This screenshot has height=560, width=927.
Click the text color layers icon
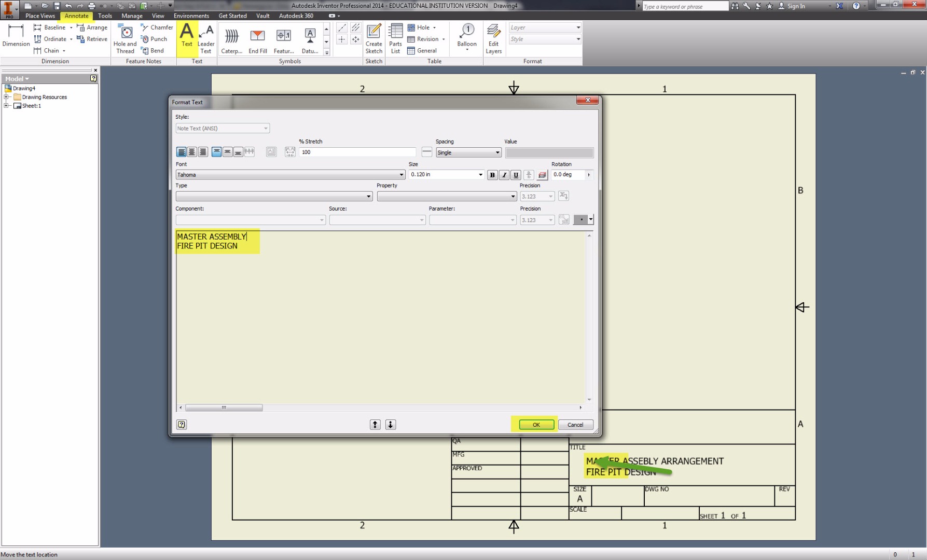(x=542, y=175)
